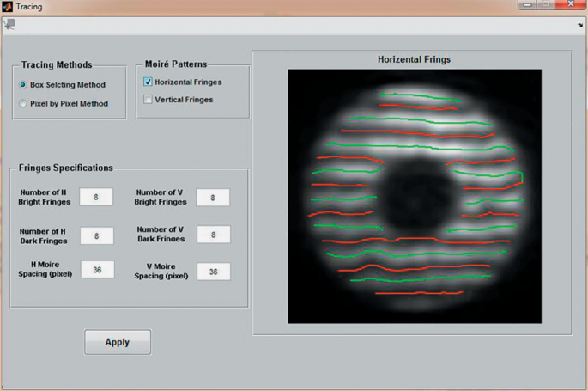The height and width of the screenshot is (391, 588).
Task: Minimize the Tracing window
Action: click(525, 6)
